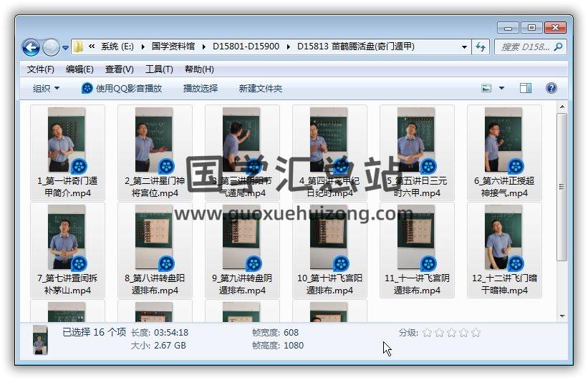This screenshot has width=588, height=380.
Task: Open the 编辑(E) menu
Action: [79, 69]
